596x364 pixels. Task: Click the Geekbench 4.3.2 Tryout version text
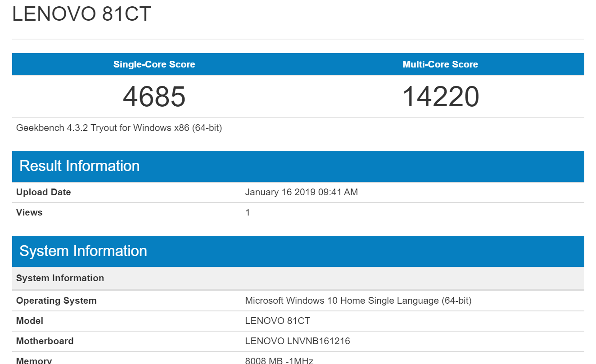pos(119,128)
